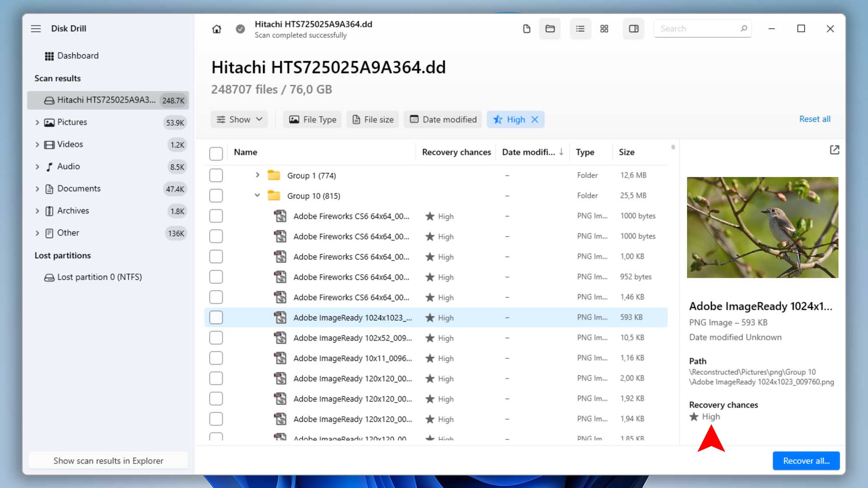Click the Group 1 folder icon
The height and width of the screenshot is (488, 868).
coord(274,175)
